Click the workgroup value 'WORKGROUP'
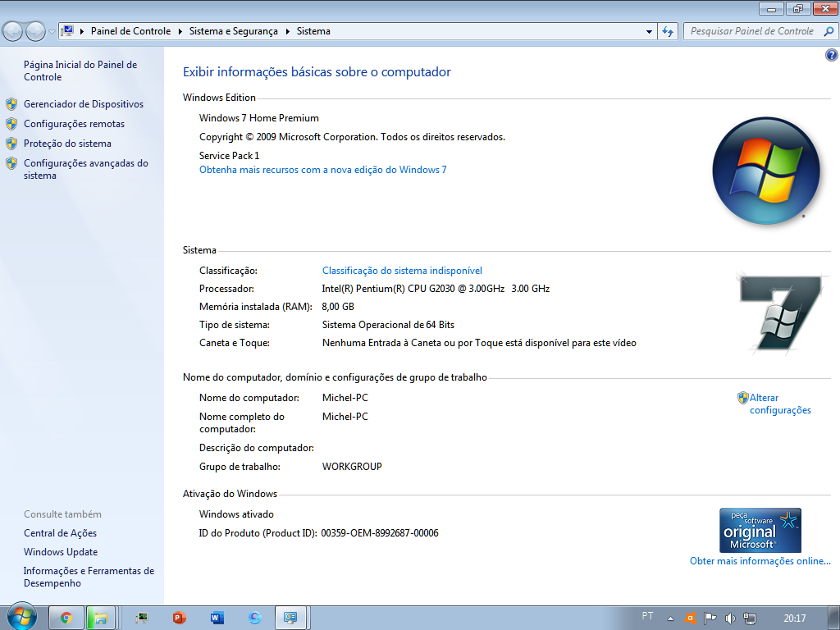This screenshot has width=840, height=630. (352, 467)
